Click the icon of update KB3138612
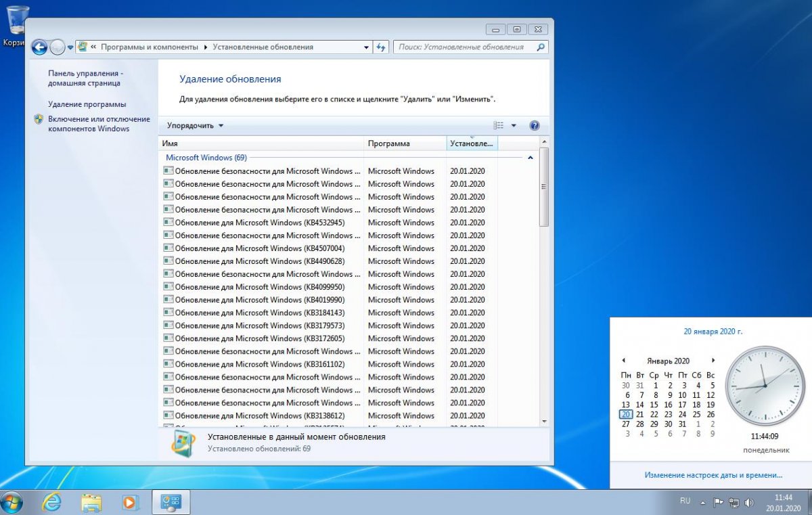812x515 pixels. click(168, 415)
